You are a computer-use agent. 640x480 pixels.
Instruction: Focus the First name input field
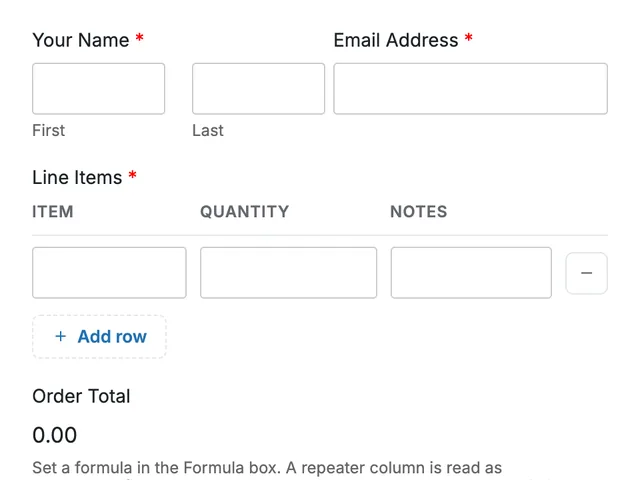point(98,89)
